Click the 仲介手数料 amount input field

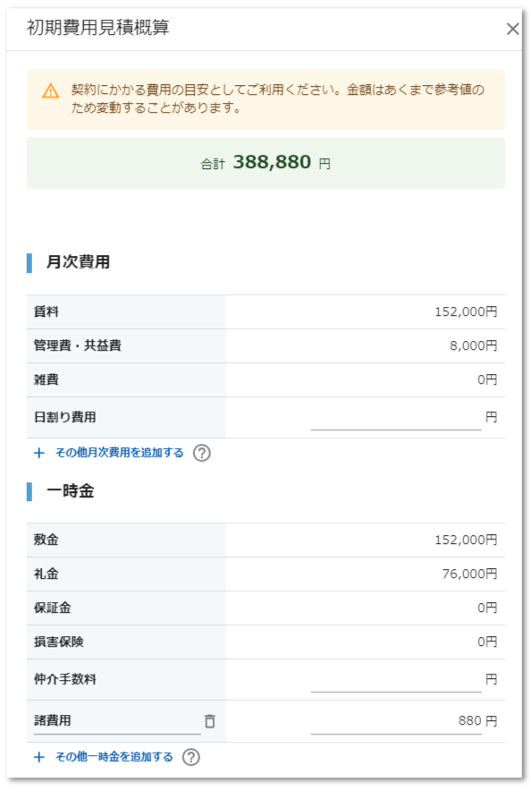[x=396, y=680]
